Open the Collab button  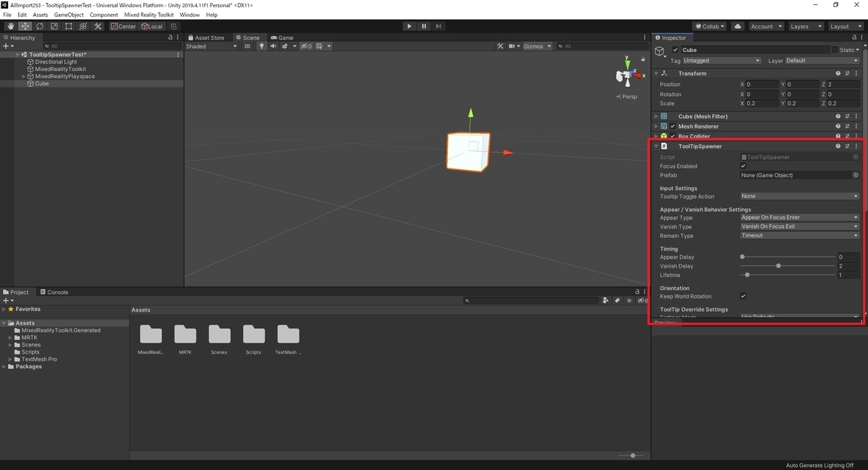(710, 26)
